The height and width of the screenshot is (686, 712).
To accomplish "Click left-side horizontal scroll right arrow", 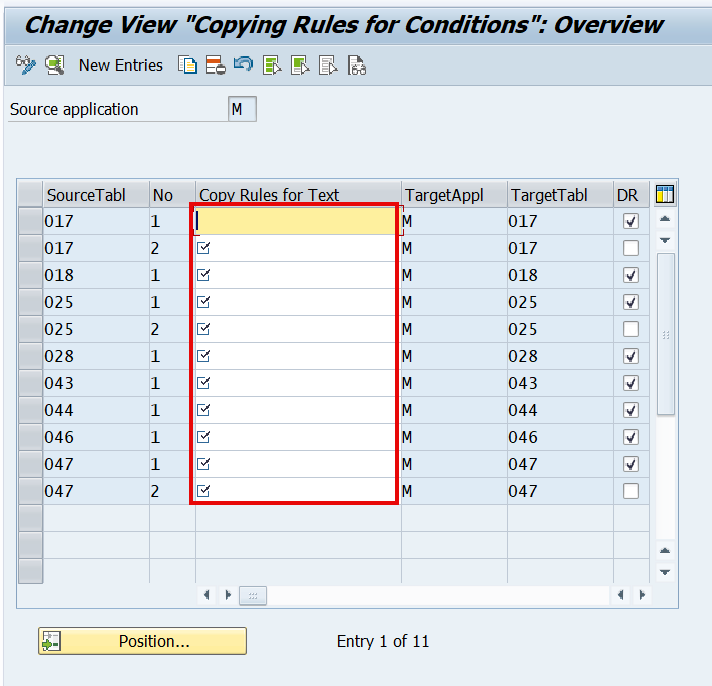I will (x=228, y=595).
